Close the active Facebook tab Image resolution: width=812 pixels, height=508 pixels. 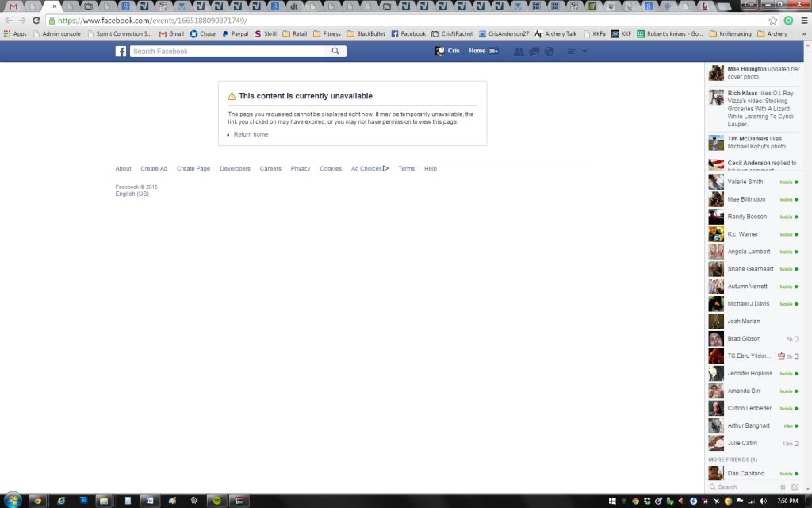tap(55, 6)
